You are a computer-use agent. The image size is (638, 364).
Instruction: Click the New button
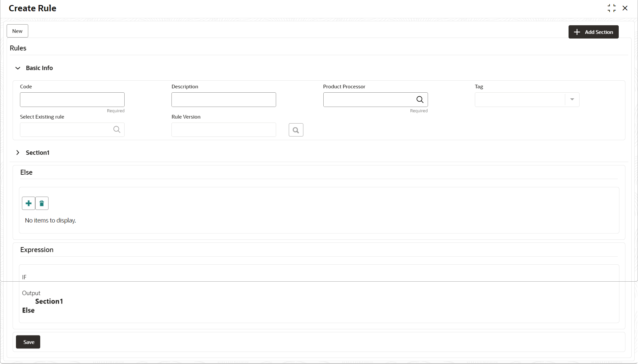[18, 31]
